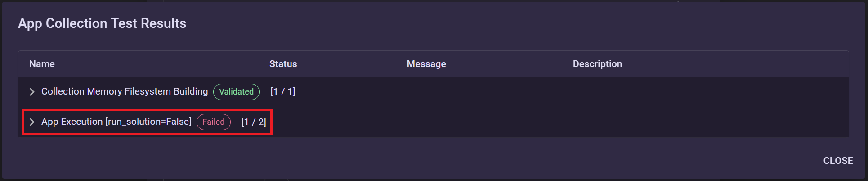Click the red Failed badge
868x181 pixels.
(213, 122)
